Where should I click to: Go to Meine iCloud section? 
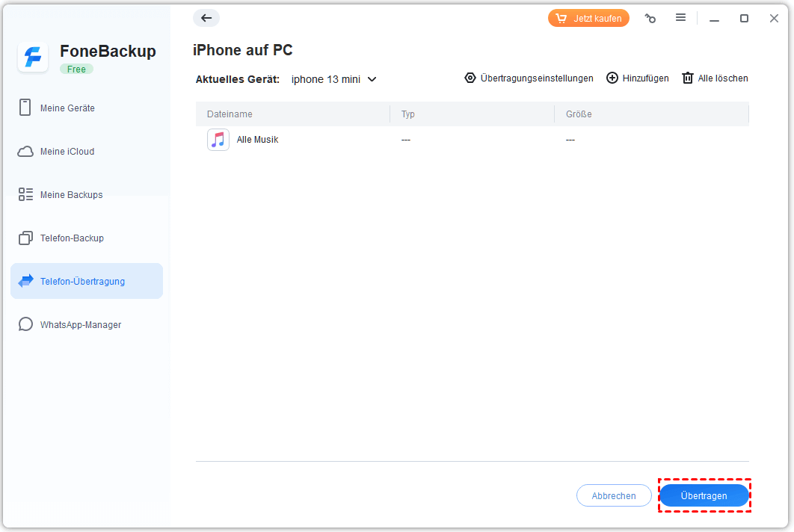tap(67, 152)
